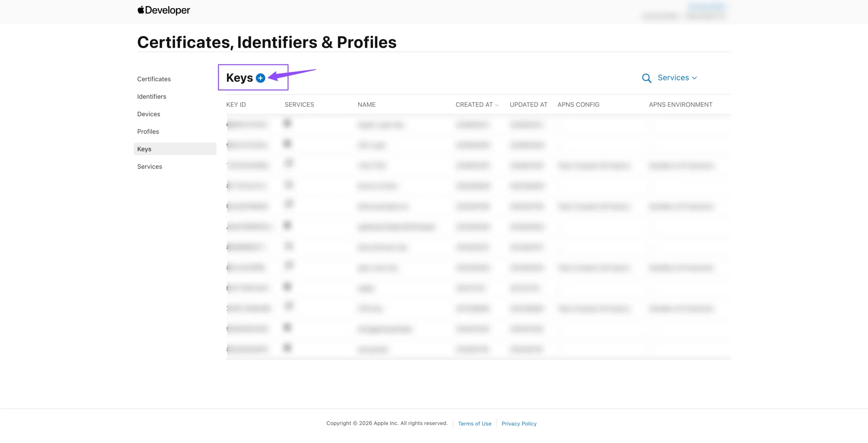Select Keys in the sidebar
Viewport: 868px width, 443px height.
click(x=175, y=149)
